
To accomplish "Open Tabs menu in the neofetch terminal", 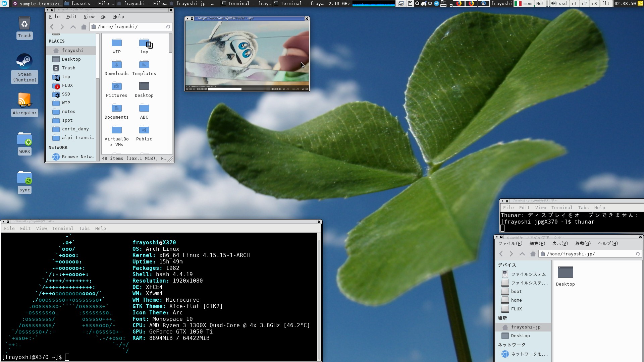I will click(x=84, y=229).
